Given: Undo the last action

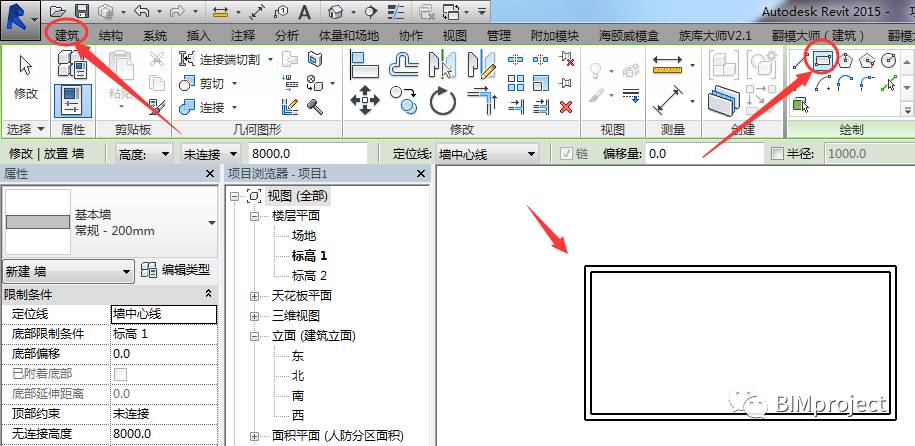Looking at the screenshot, I should coord(141,11).
